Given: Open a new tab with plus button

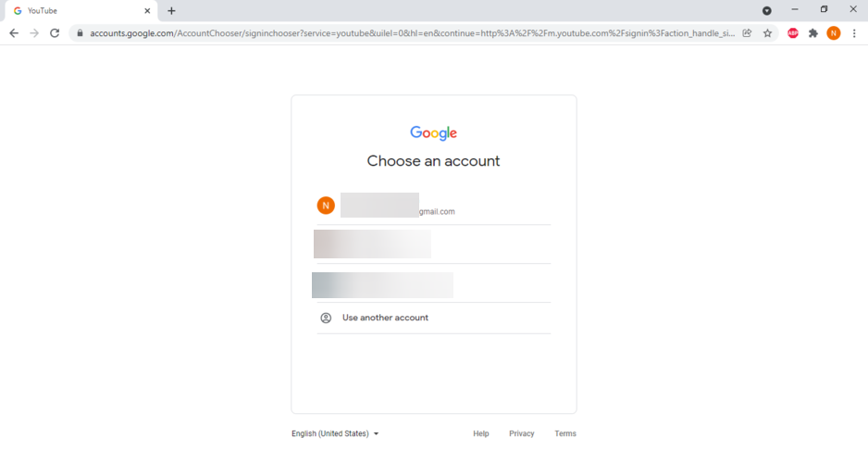Looking at the screenshot, I should (x=171, y=11).
